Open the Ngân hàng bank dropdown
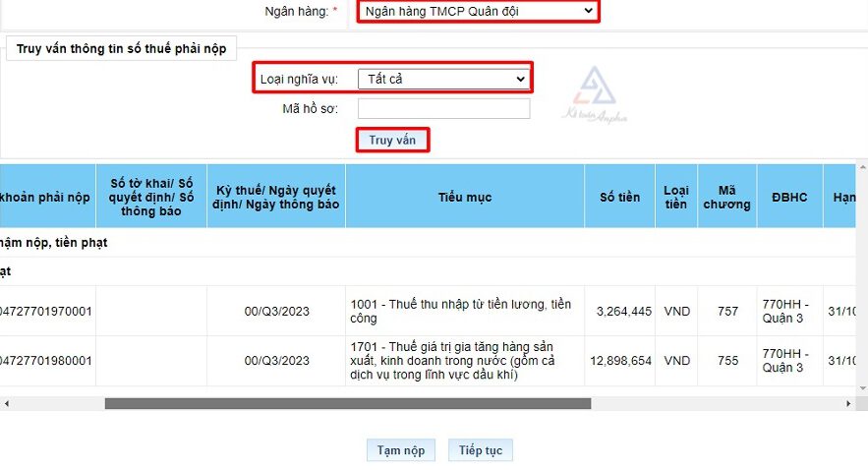Screen dimensions: 868x470 (x=478, y=12)
